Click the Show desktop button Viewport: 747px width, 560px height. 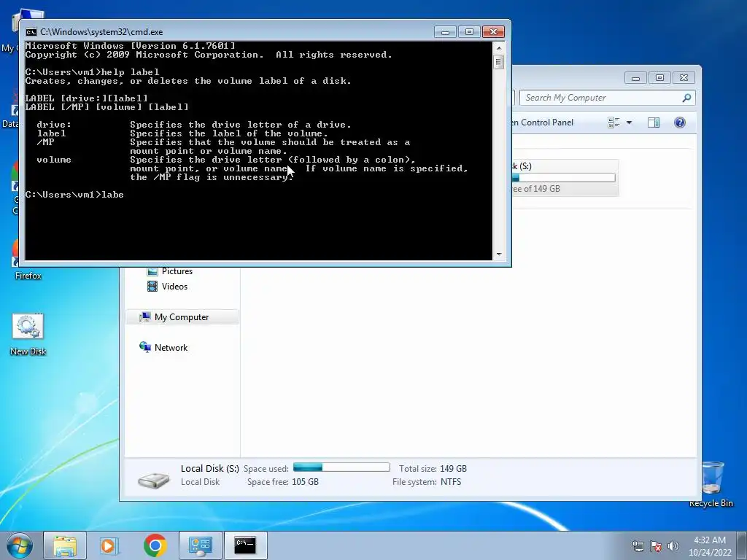click(x=742, y=545)
